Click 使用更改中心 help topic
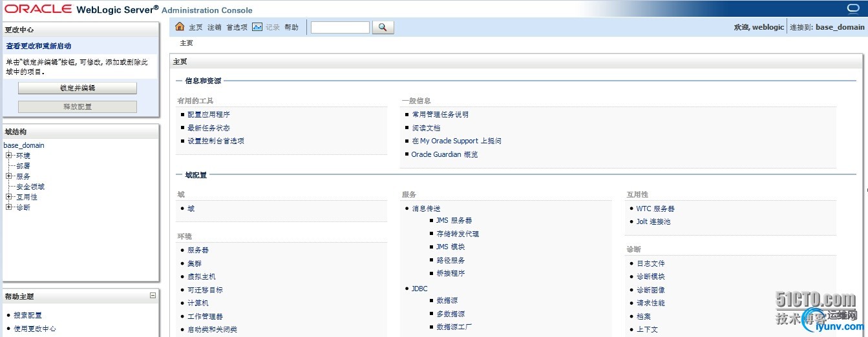 point(35,329)
